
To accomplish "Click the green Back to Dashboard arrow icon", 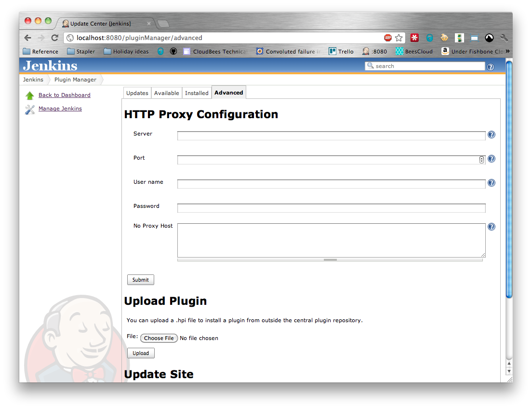I will (x=30, y=96).
